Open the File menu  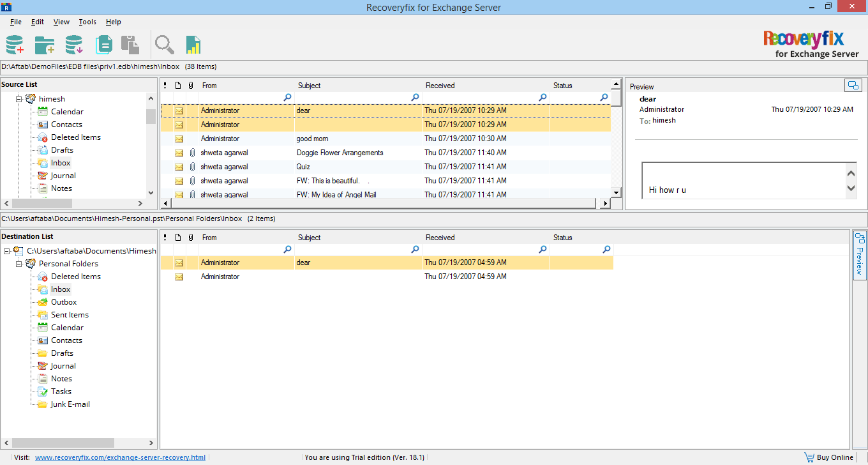coord(16,22)
